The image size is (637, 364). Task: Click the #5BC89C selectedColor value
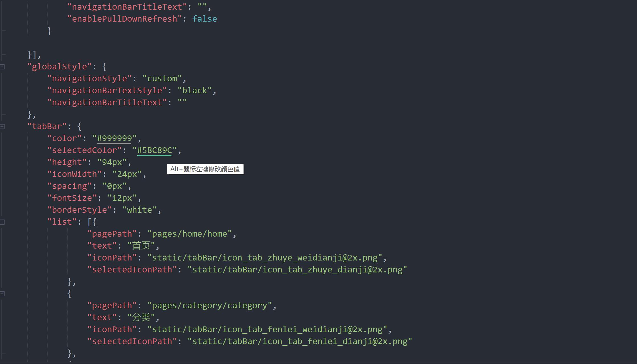tap(154, 150)
